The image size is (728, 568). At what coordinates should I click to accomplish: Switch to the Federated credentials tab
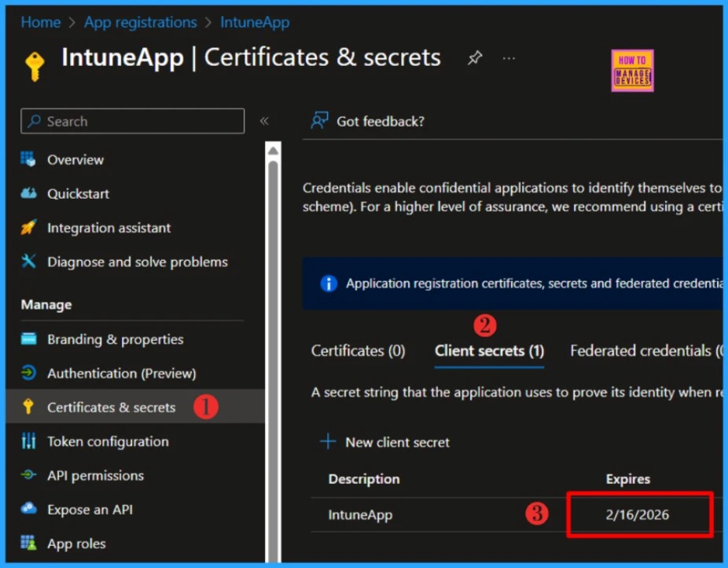coord(646,351)
